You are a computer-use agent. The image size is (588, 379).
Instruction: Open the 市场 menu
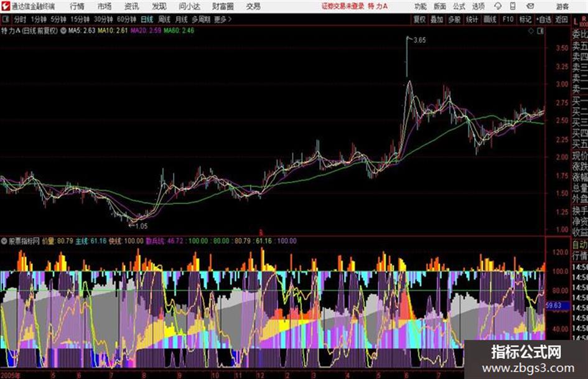pyautogui.click(x=105, y=6)
